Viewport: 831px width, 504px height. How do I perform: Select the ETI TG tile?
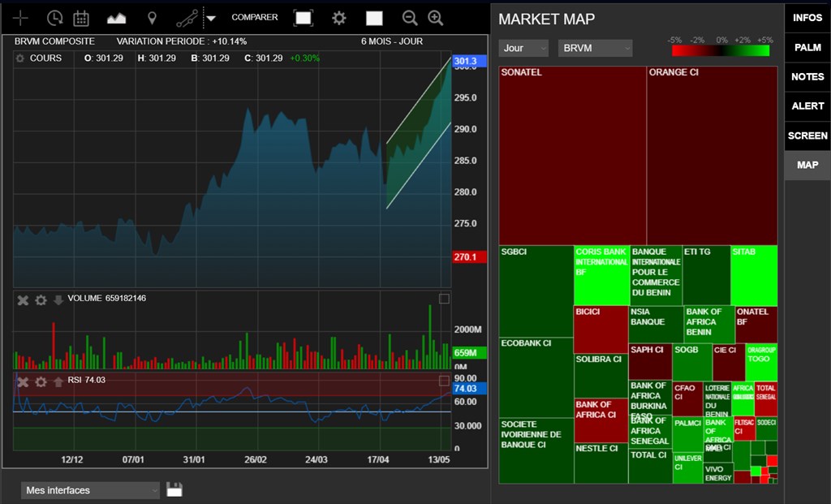click(x=707, y=276)
